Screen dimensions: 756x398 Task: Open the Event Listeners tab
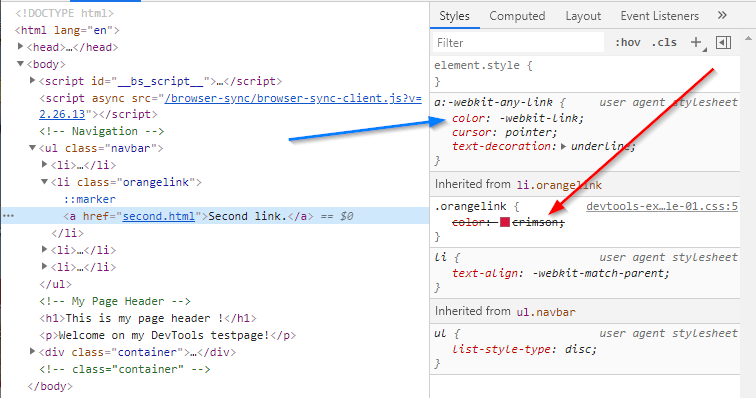pyautogui.click(x=659, y=16)
